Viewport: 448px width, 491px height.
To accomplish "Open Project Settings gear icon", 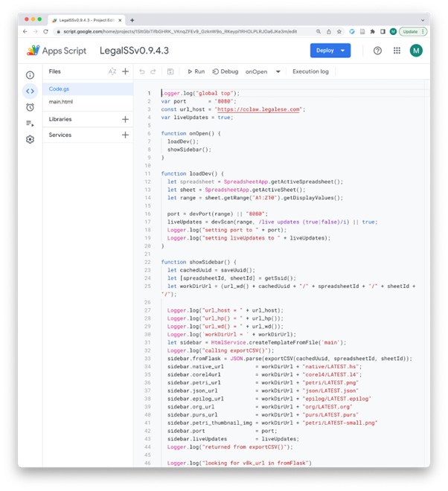I will click(x=30, y=139).
